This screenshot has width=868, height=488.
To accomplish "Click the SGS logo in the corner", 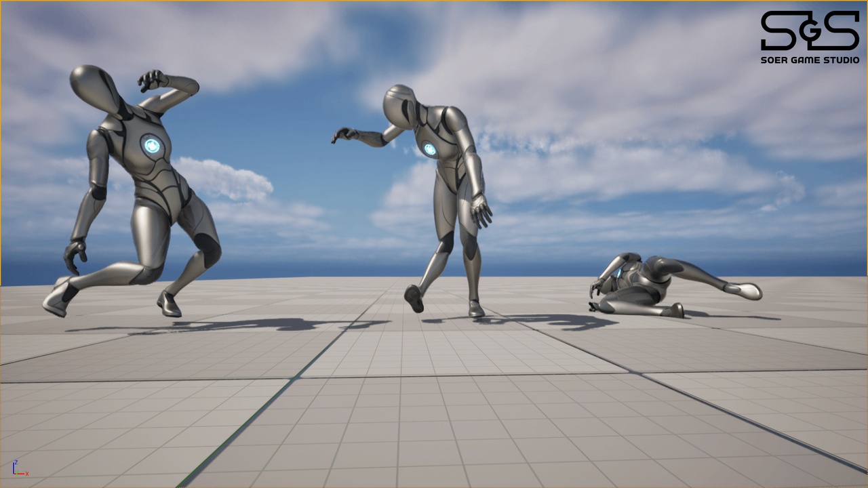I will point(810,30).
